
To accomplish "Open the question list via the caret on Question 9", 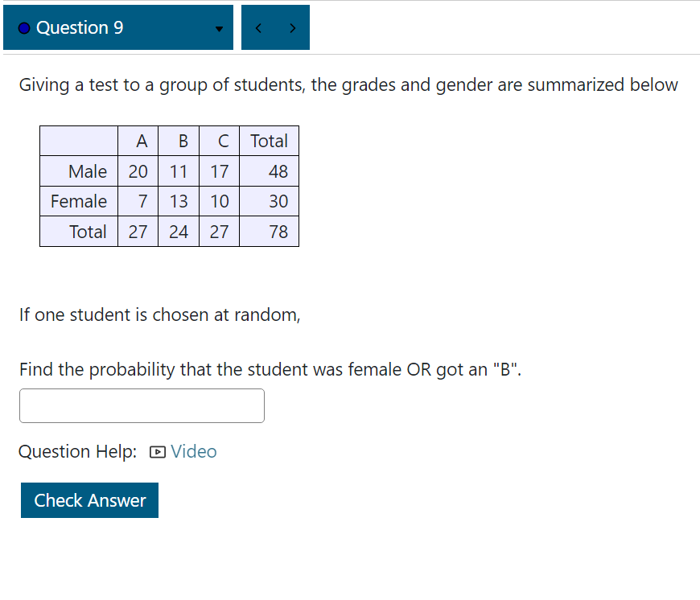I will tap(218, 29).
